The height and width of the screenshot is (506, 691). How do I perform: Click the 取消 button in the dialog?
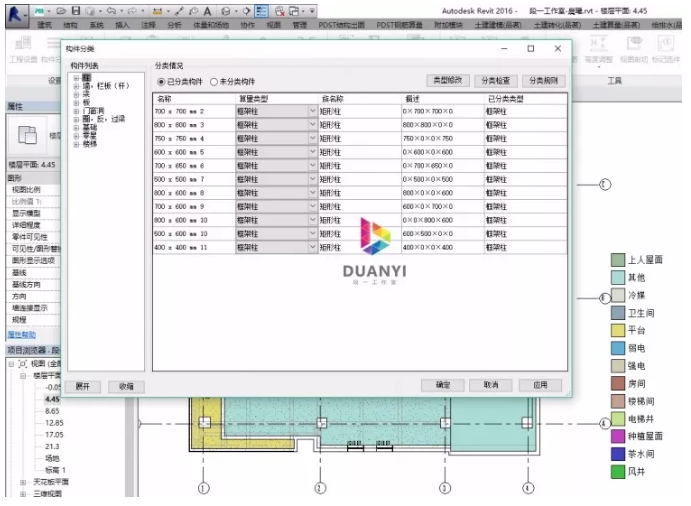[490, 385]
